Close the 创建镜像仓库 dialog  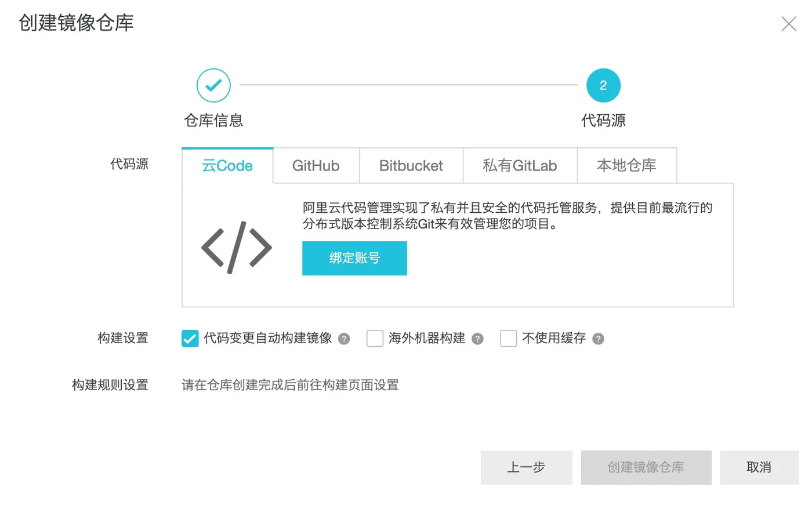click(789, 24)
